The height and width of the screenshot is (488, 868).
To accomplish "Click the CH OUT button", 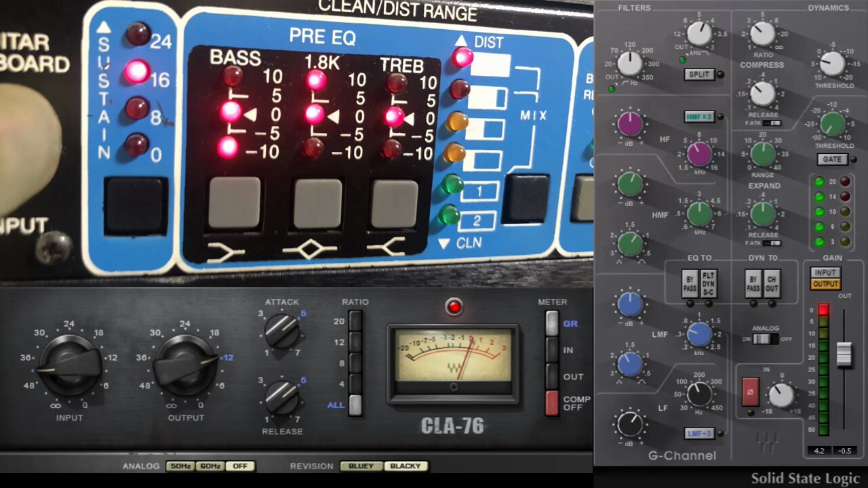I will click(771, 283).
